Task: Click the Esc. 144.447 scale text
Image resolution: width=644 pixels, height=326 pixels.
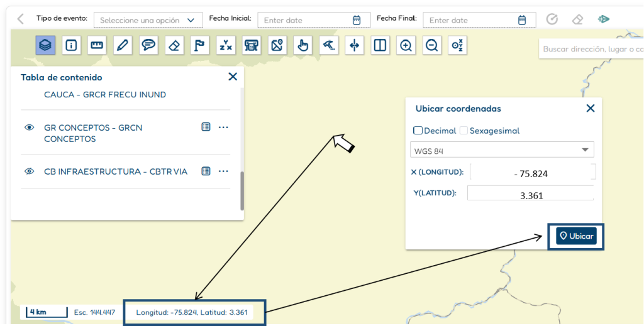Action: pyautogui.click(x=95, y=312)
